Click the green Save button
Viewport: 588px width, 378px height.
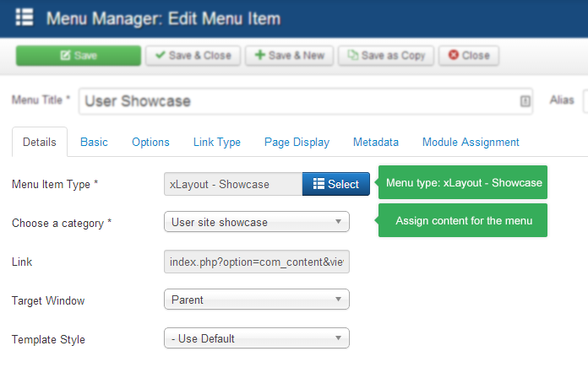[x=79, y=56]
